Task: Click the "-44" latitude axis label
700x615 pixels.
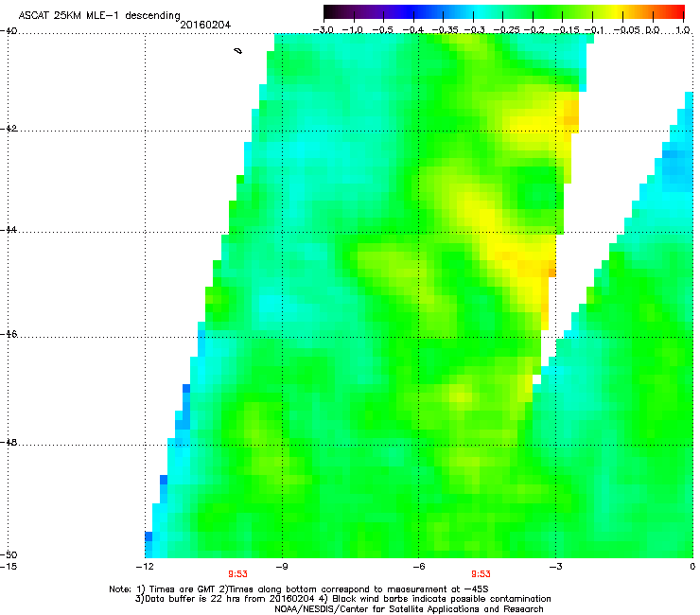Action: click(9, 230)
